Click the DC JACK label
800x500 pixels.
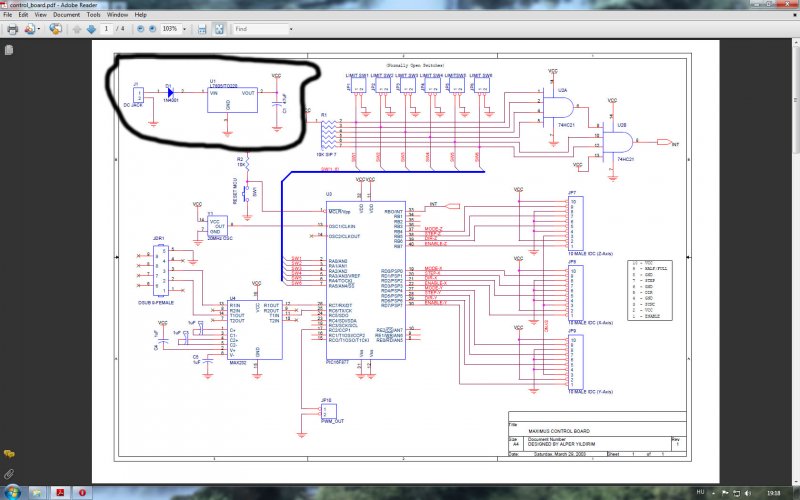[x=133, y=105]
